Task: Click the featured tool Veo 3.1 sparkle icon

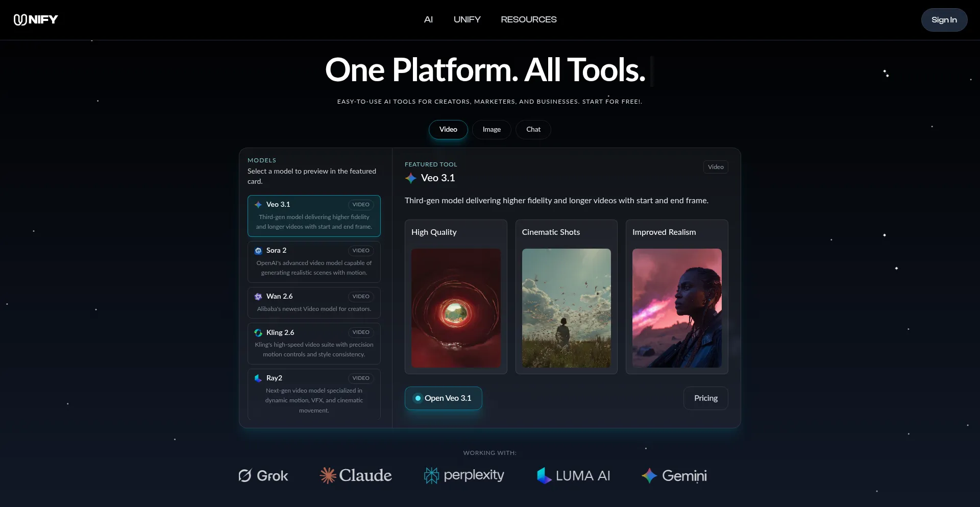Action: click(411, 178)
